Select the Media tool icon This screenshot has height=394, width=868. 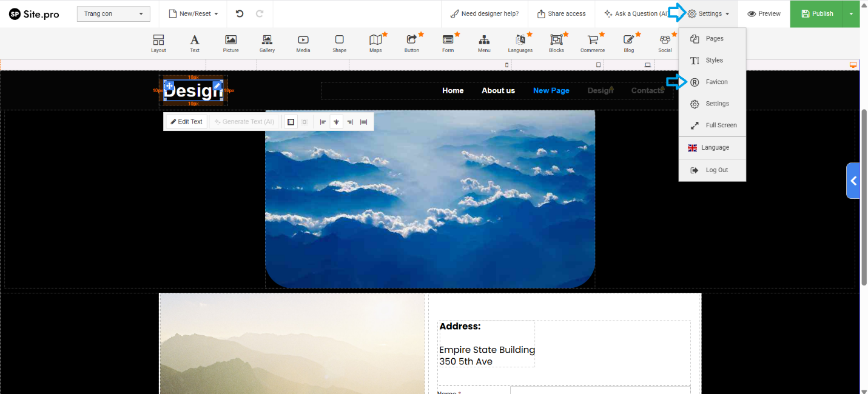coord(303,43)
